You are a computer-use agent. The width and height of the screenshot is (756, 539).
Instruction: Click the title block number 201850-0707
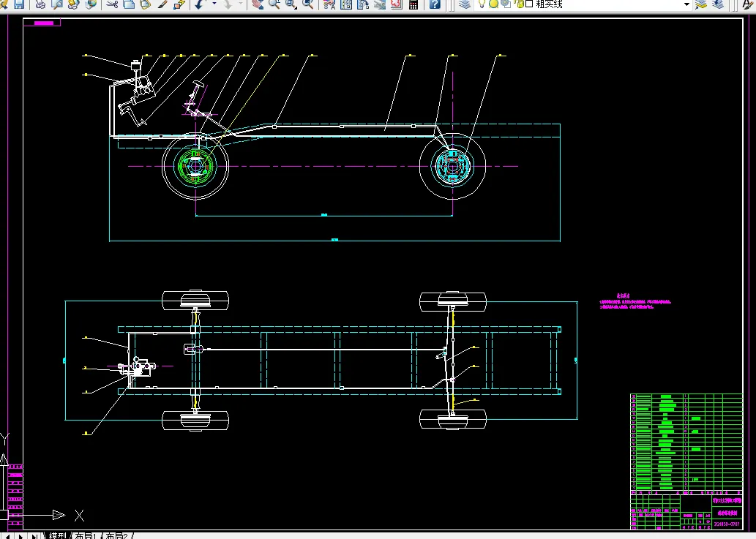[726, 524]
